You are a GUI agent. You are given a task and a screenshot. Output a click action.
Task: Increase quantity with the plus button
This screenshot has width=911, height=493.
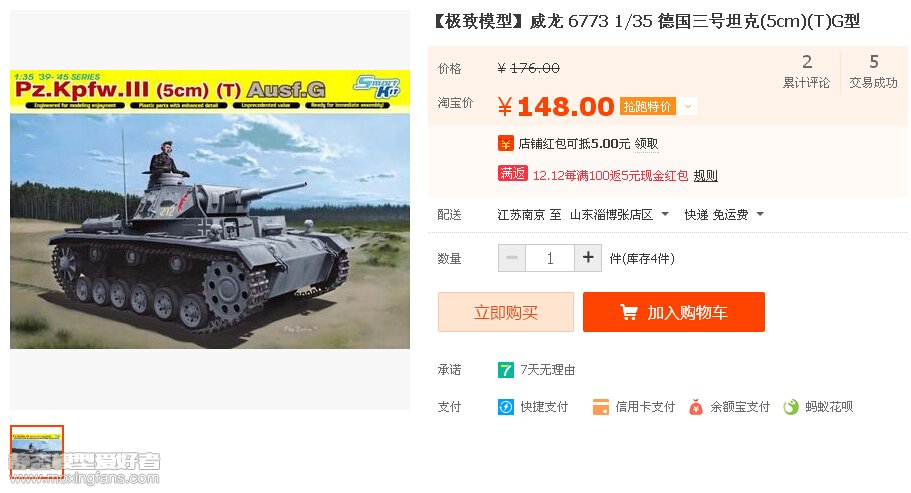588,257
